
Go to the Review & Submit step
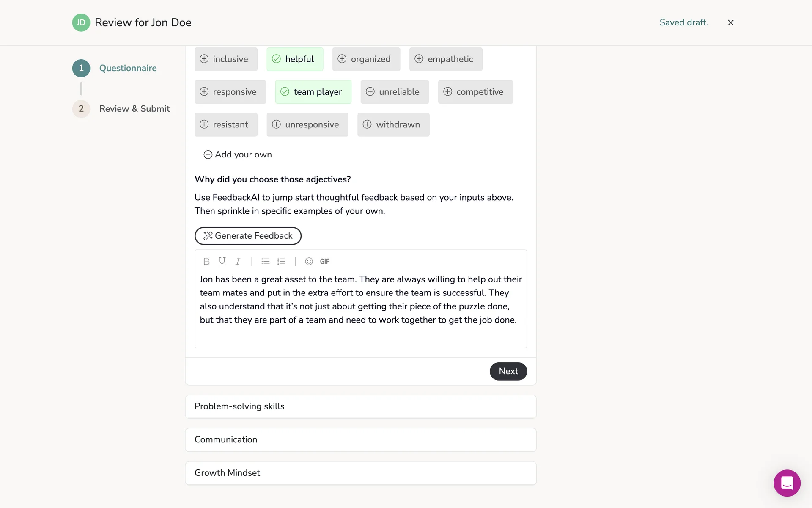tap(134, 109)
